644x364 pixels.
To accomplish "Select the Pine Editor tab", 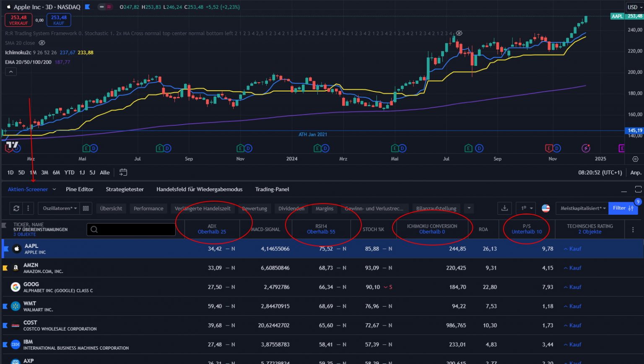I will pos(80,189).
